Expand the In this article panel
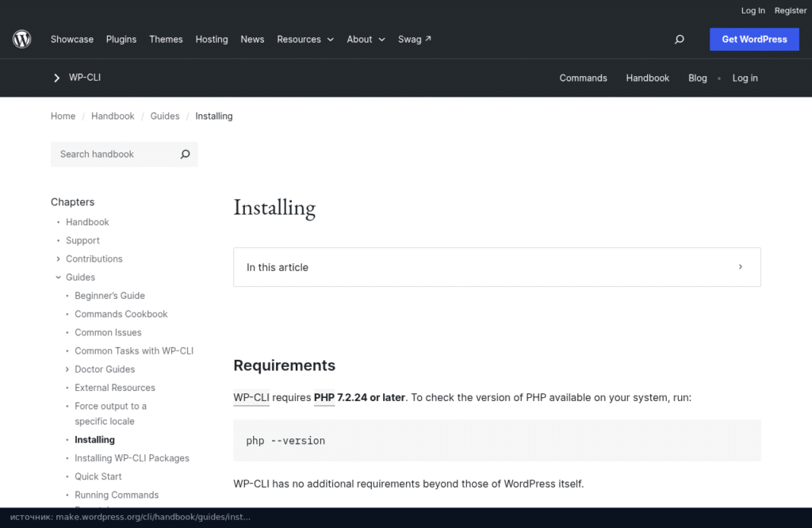 (x=496, y=267)
